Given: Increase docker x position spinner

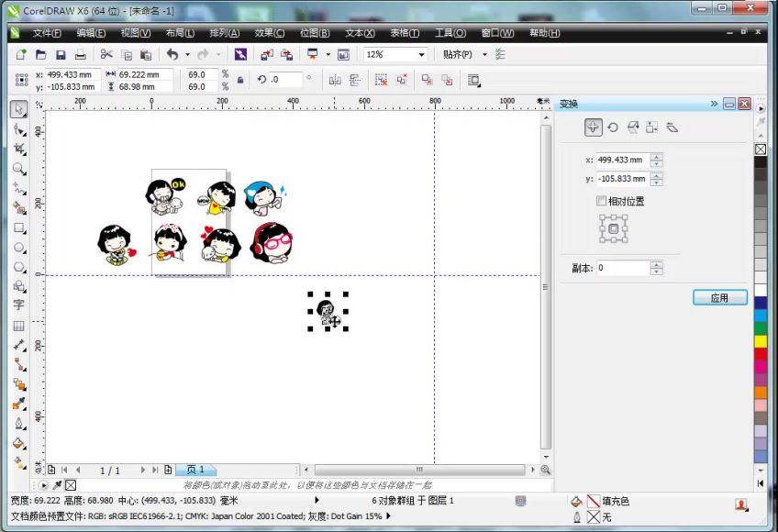Looking at the screenshot, I should pyautogui.click(x=657, y=157).
